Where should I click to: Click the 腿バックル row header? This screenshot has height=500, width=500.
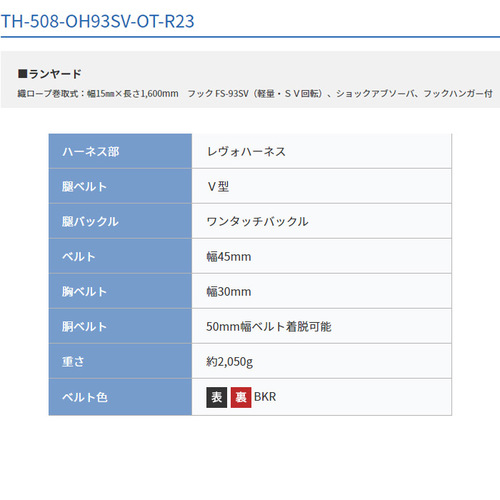click(120, 221)
